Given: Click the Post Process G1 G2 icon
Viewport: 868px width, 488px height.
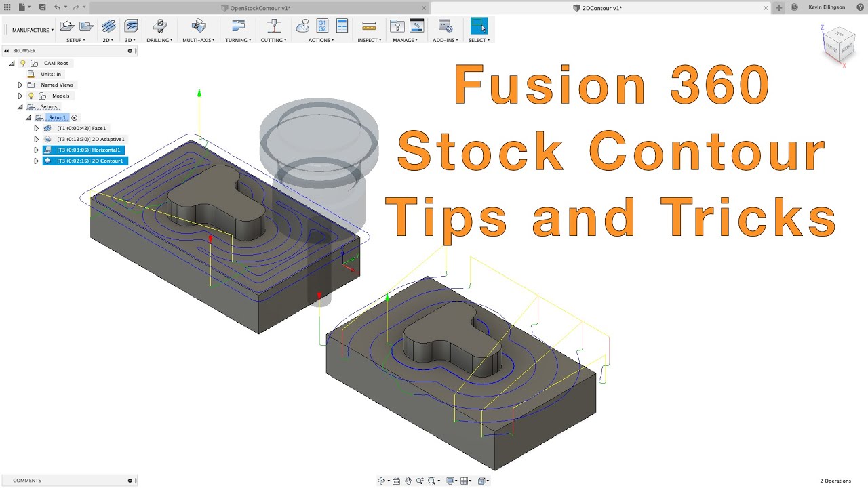Looking at the screenshot, I should (322, 26).
